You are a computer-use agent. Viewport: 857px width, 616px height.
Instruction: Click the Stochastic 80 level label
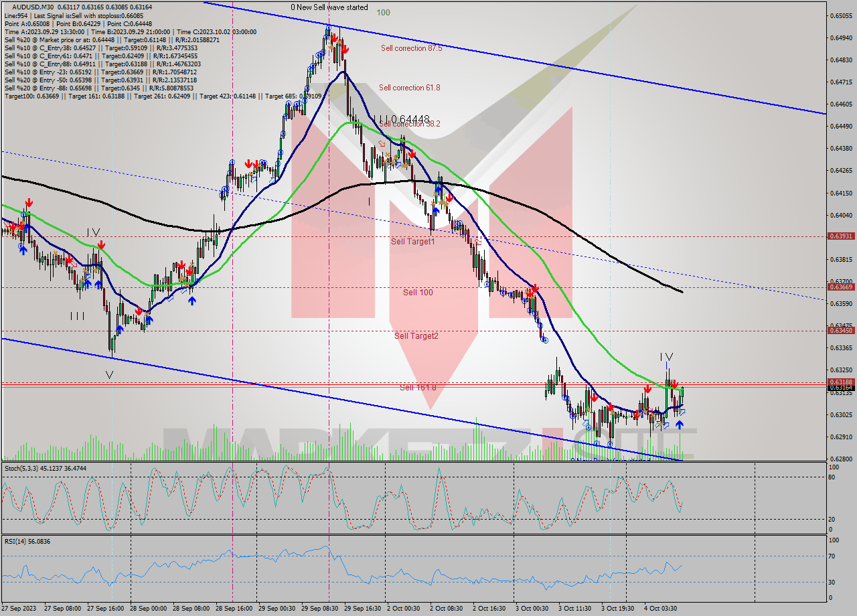tap(831, 477)
